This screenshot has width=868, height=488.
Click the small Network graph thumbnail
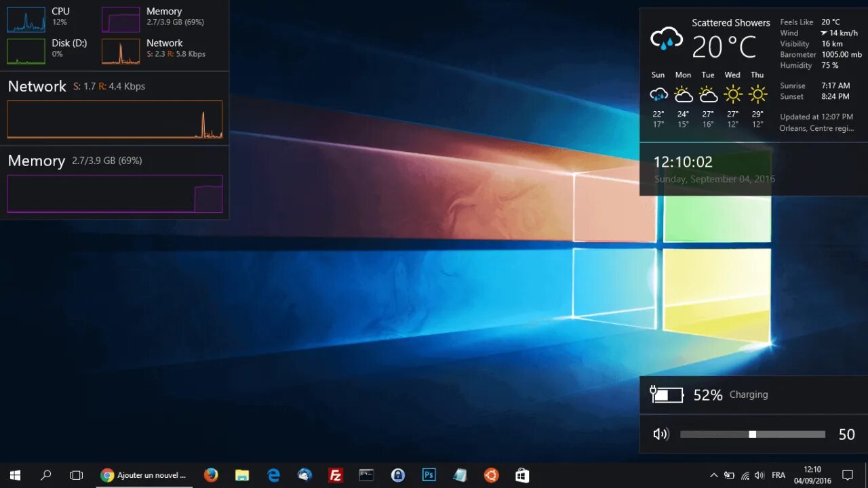click(121, 52)
